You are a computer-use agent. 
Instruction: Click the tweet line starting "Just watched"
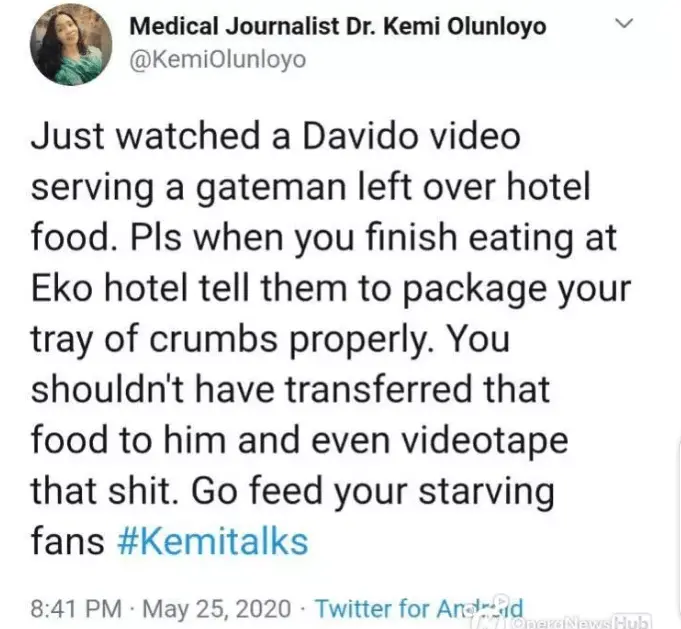point(275,136)
